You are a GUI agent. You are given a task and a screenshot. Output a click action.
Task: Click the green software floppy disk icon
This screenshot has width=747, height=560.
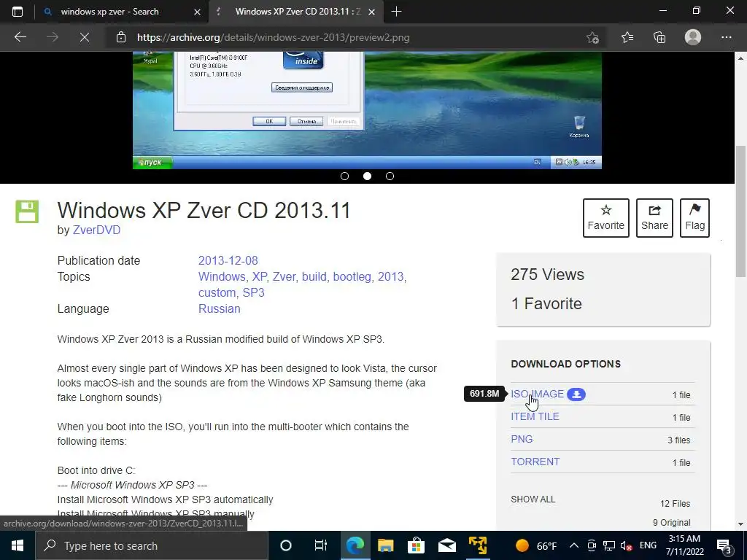(x=27, y=212)
